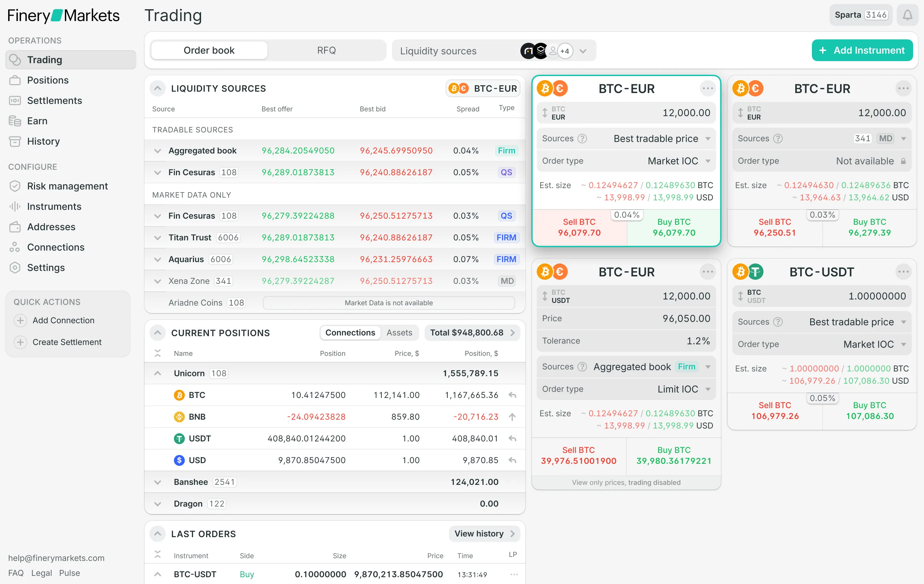Expand Aggregated book source row
The image size is (924, 584).
click(x=157, y=151)
